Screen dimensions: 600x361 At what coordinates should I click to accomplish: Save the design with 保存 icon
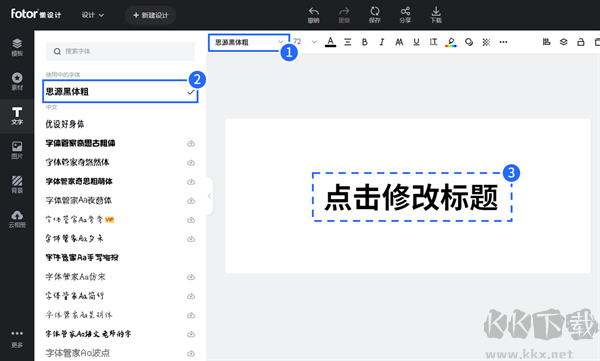(x=375, y=15)
